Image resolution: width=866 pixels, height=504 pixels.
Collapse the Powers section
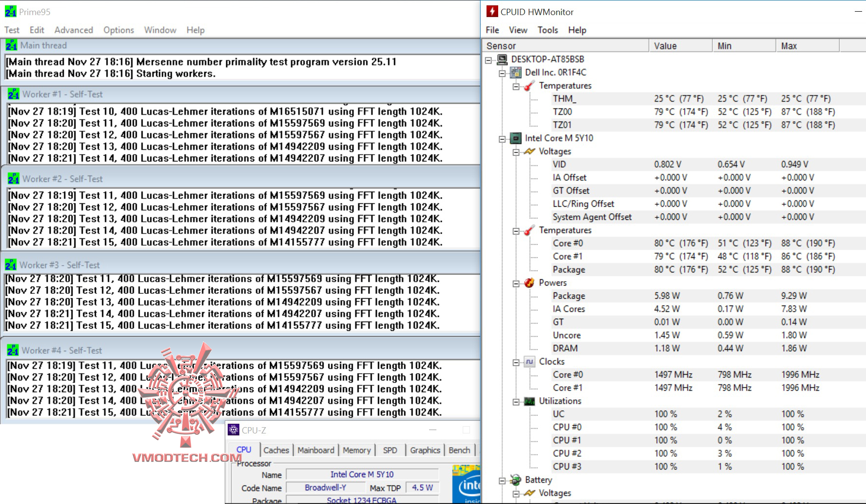pyautogui.click(x=516, y=284)
